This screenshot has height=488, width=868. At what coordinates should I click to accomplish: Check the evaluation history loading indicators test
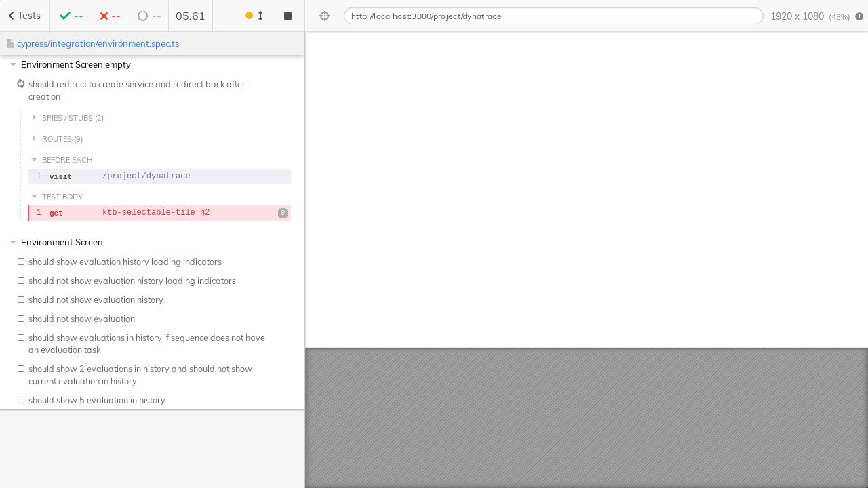tap(21, 261)
